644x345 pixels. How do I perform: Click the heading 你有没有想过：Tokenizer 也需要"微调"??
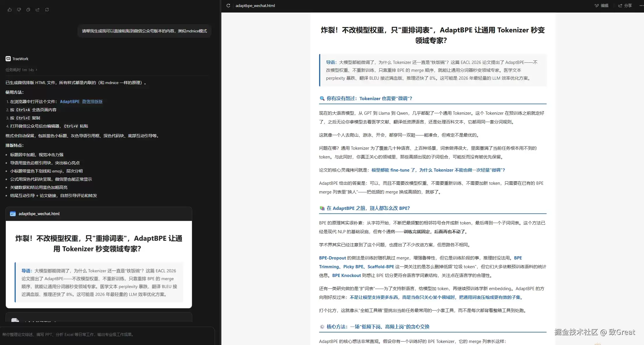click(369, 98)
